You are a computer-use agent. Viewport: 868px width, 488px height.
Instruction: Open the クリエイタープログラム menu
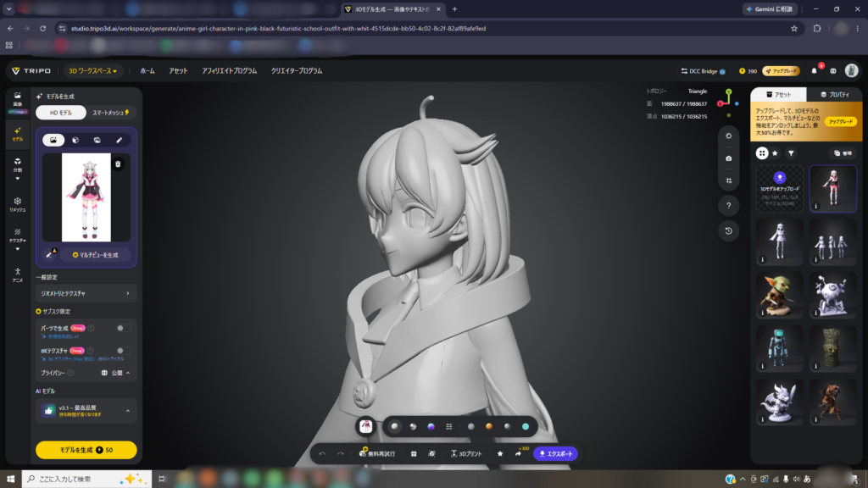click(297, 71)
